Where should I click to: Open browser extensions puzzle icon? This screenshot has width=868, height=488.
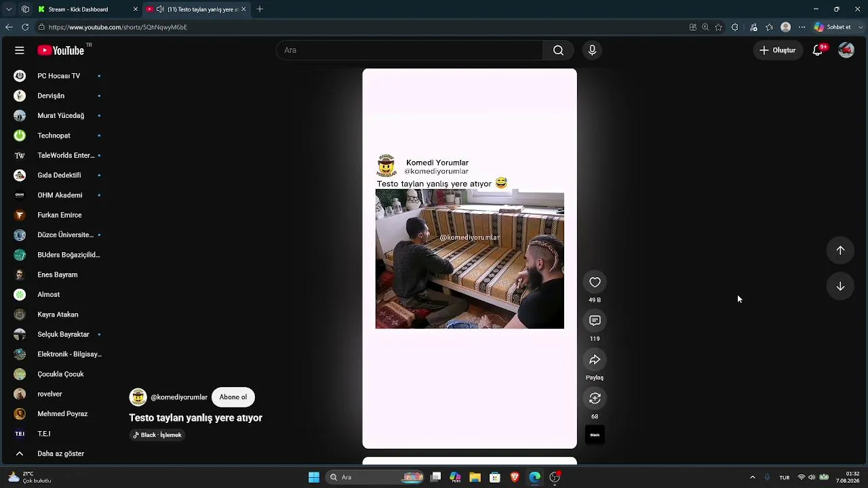pyautogui.click(x=734, y=27)
